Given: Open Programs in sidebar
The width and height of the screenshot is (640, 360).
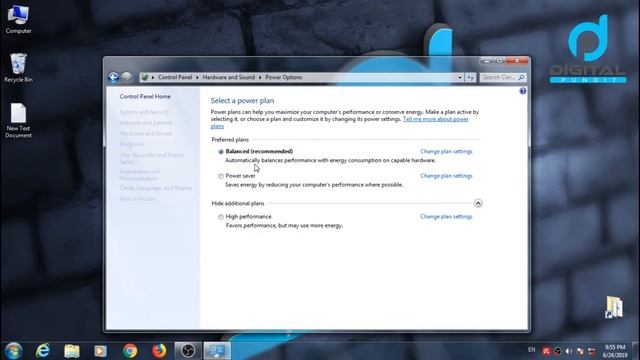Looking at the screenshot, I should 131,144.
